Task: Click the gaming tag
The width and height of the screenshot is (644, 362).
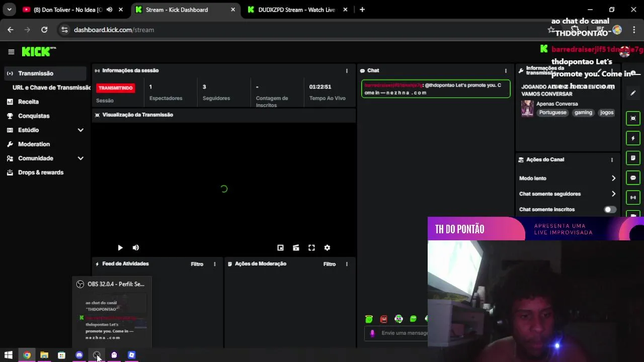Action: [x=583, y=113]
